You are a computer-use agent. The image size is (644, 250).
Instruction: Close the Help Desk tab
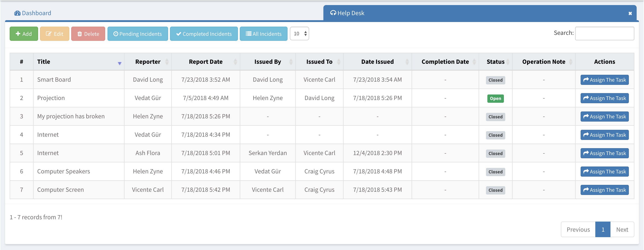coord(630,14)
